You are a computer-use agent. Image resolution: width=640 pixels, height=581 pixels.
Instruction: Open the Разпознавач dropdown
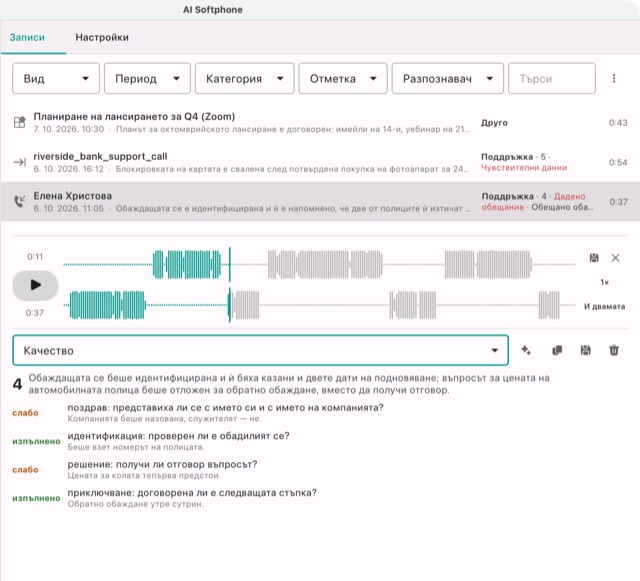(448, 78)
